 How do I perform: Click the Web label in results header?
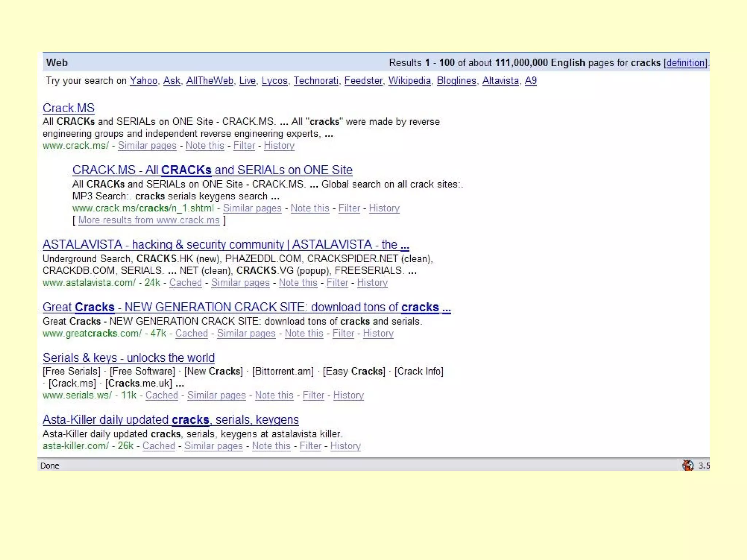click(57, 63)
